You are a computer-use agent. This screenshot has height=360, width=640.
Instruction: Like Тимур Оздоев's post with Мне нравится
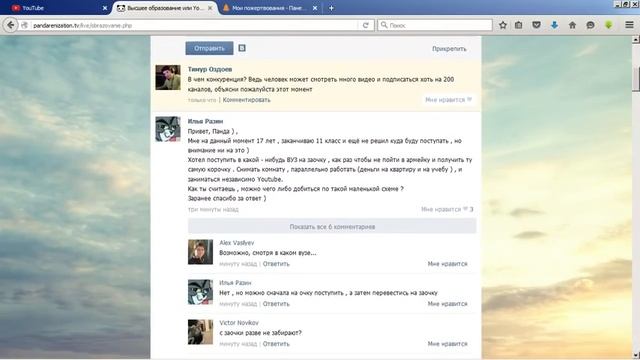(448, 100)
